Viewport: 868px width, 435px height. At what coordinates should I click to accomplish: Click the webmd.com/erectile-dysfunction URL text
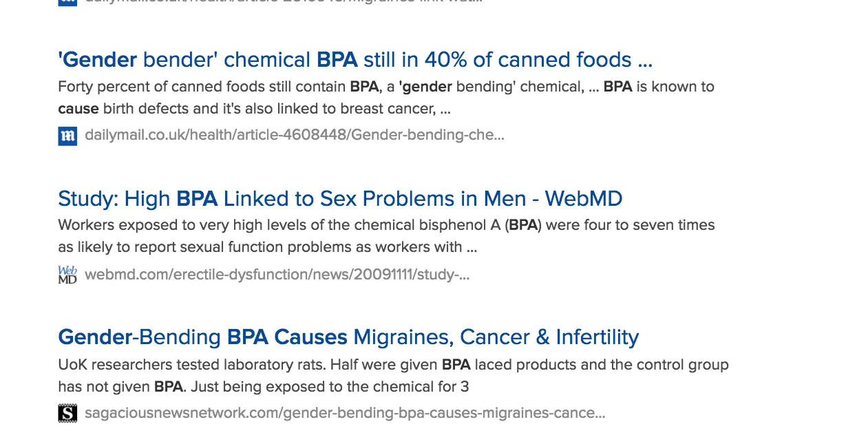[277, 275]
